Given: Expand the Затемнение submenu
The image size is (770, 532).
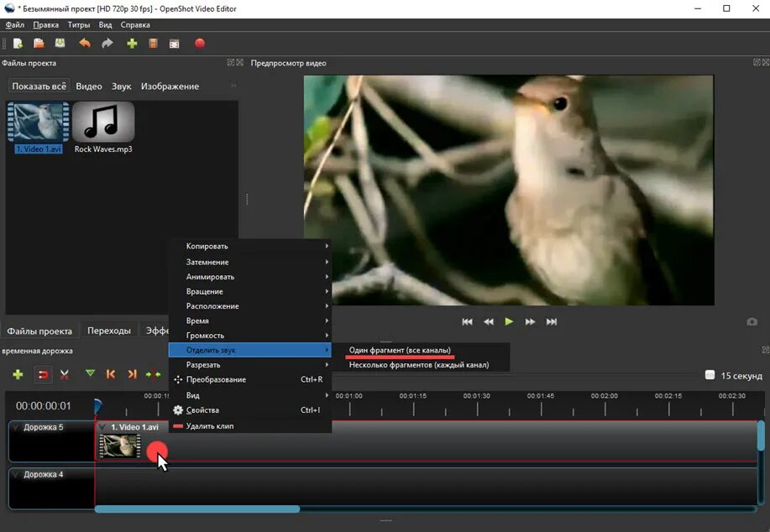Looking at the screenshot, I should 250,262.
